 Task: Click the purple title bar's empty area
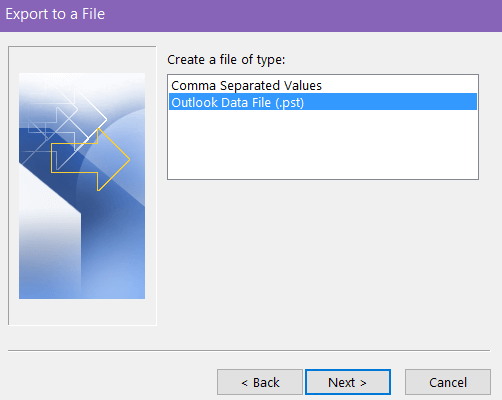click(x=300, y=15)
